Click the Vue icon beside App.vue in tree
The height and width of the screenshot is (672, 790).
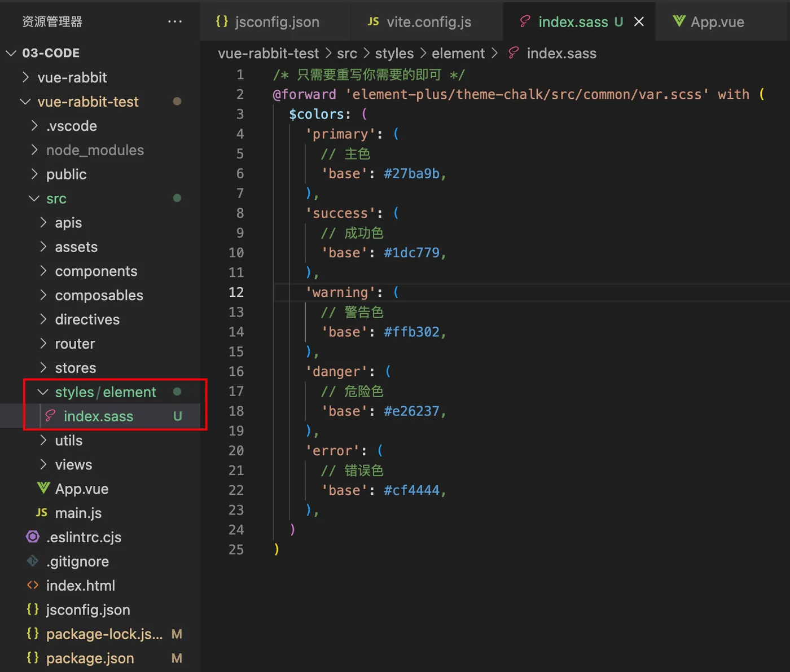pos(43,488)
